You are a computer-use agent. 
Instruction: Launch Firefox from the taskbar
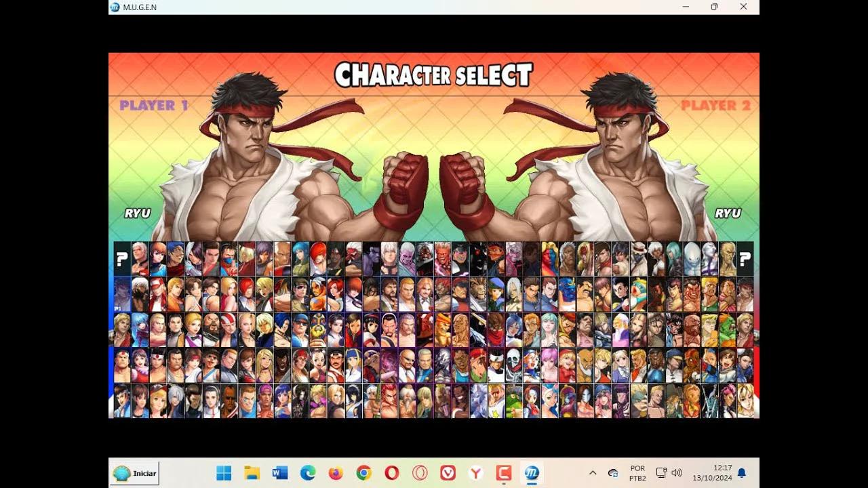click(336, 473)
